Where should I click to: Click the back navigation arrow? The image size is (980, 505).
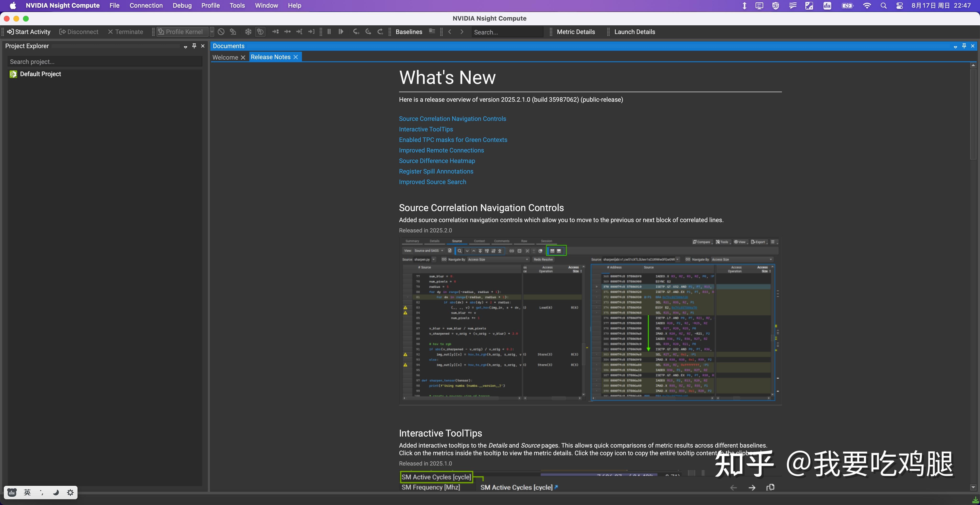[450, 32]
